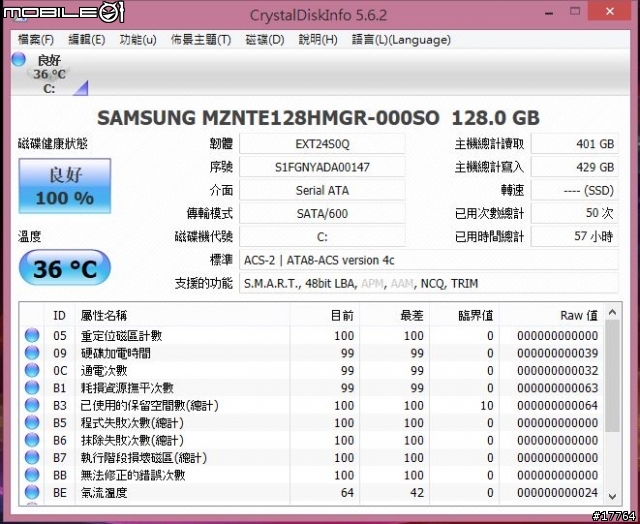
Task: Click the Raw 值 column header
Action: point(552,315)
